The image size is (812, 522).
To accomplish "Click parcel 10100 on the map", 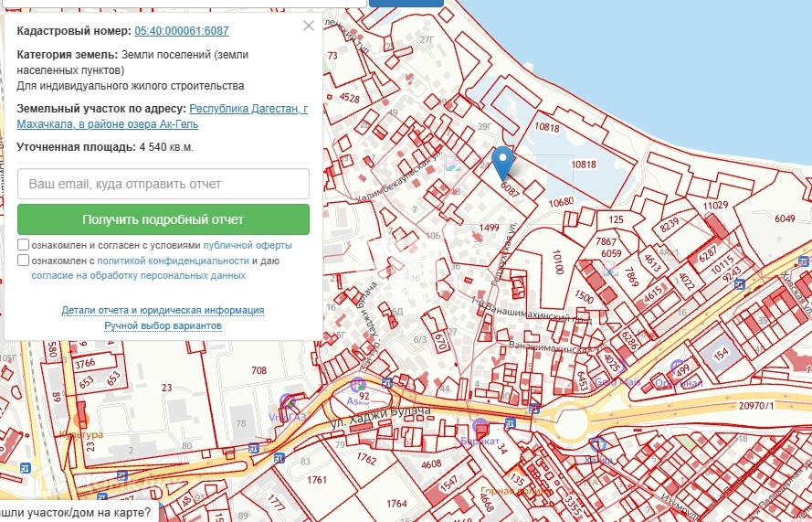I will 555,262.
